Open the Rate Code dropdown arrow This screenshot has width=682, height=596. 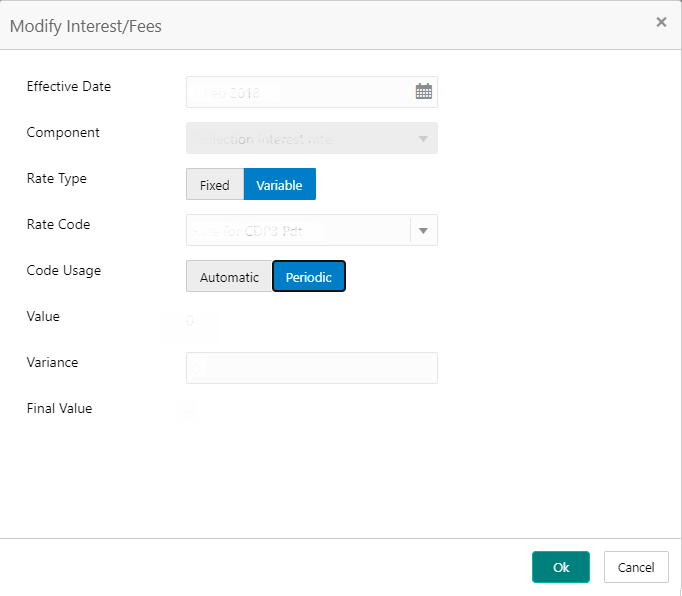pyautogui.click(x=423, y=231)
